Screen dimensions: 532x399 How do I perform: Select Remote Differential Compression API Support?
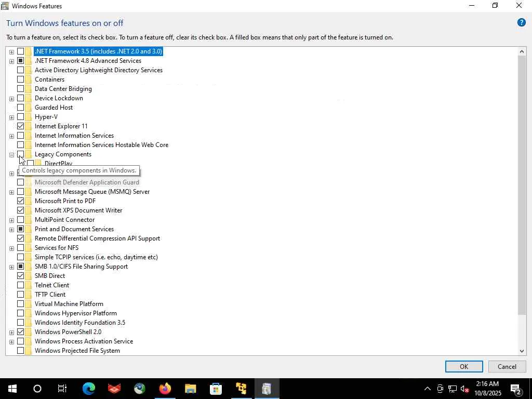tap(97, 238)
